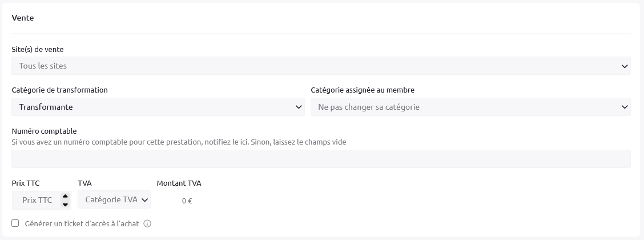
Task: Click the chevron on Catégorie de transformation
Action: tap(299, 107)
